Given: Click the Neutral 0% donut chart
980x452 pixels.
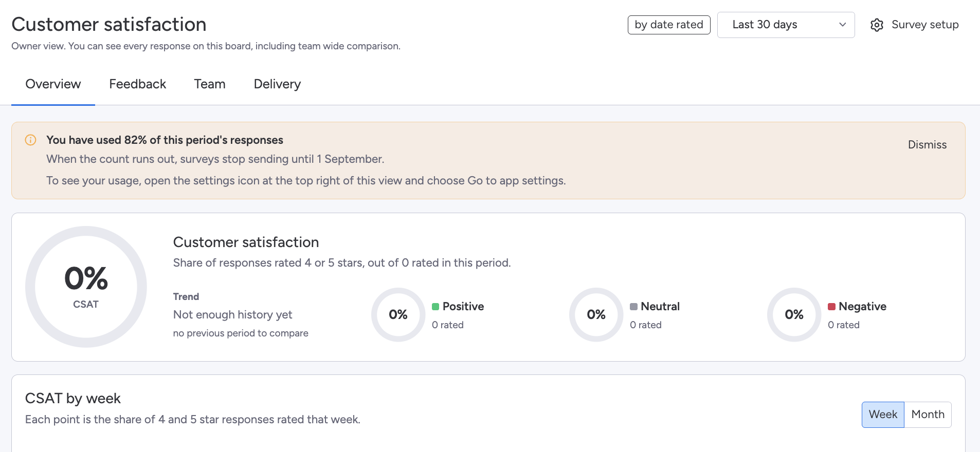Looking at the screenshot, I should (x=596, y=314).
